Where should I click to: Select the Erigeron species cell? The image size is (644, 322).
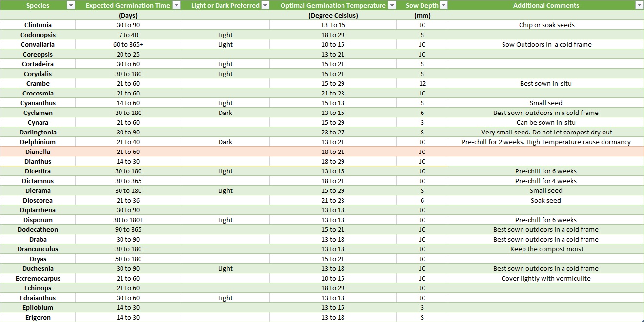pyautogui.click(x=38, y=317)
